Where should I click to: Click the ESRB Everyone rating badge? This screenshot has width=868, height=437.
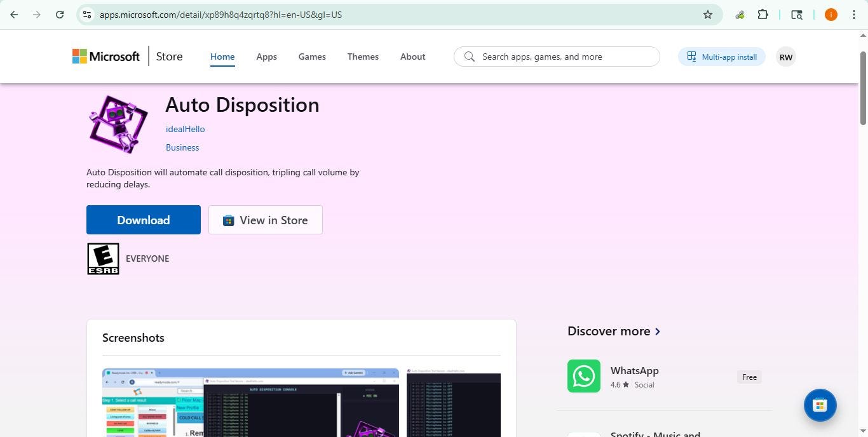(x=103, y=259)
